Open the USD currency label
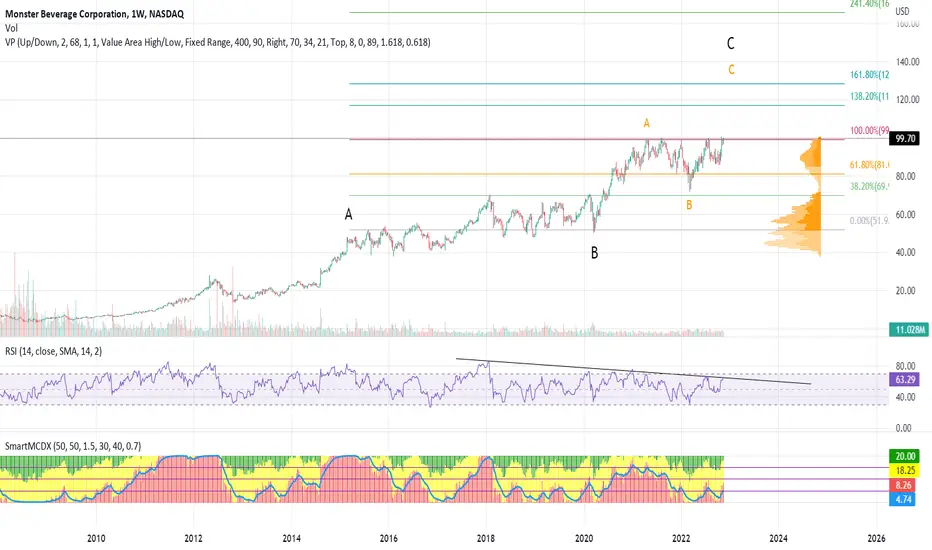Viewport: 932px width, 550px height. tap(902, 11)
